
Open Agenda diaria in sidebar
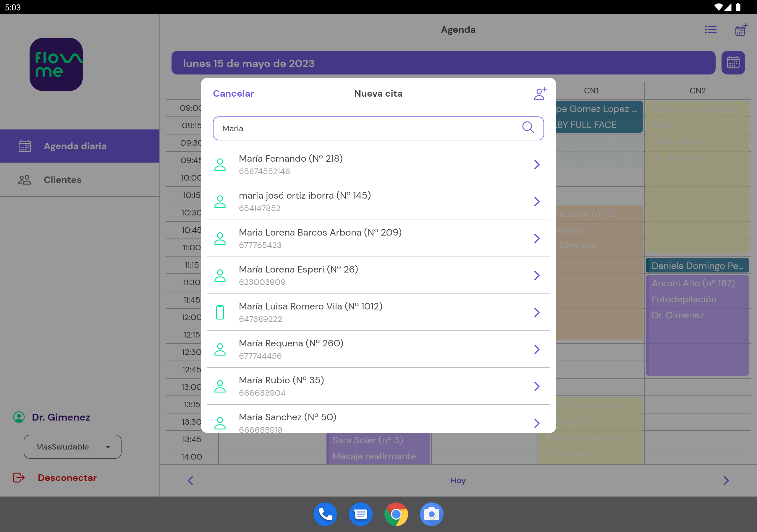click(80, 146)
